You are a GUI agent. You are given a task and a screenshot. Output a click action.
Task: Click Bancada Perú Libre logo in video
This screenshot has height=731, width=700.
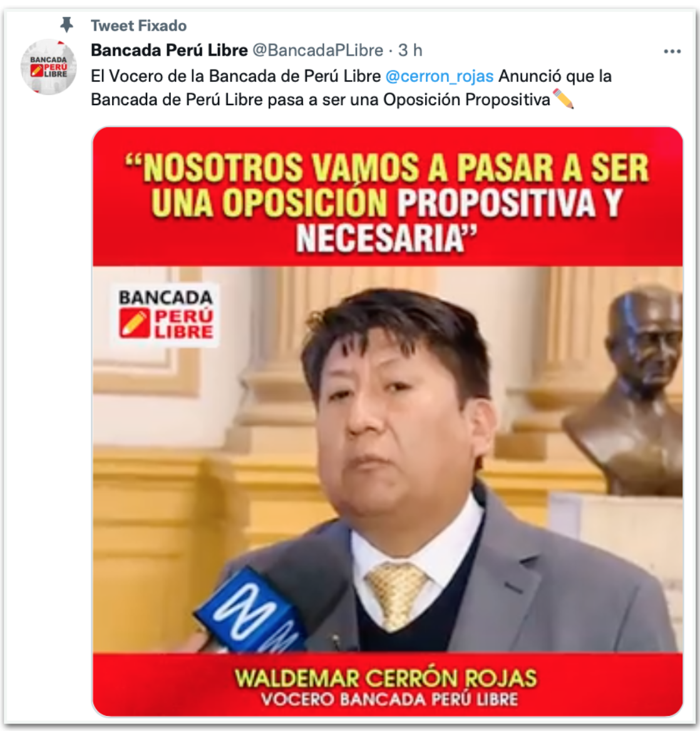(x=166, y=315)
